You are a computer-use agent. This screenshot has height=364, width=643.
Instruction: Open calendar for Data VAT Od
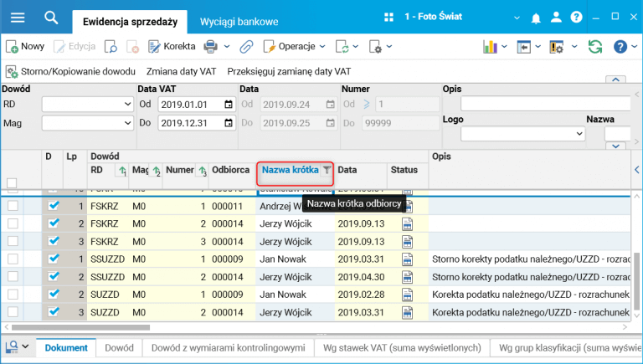point(229,105)
